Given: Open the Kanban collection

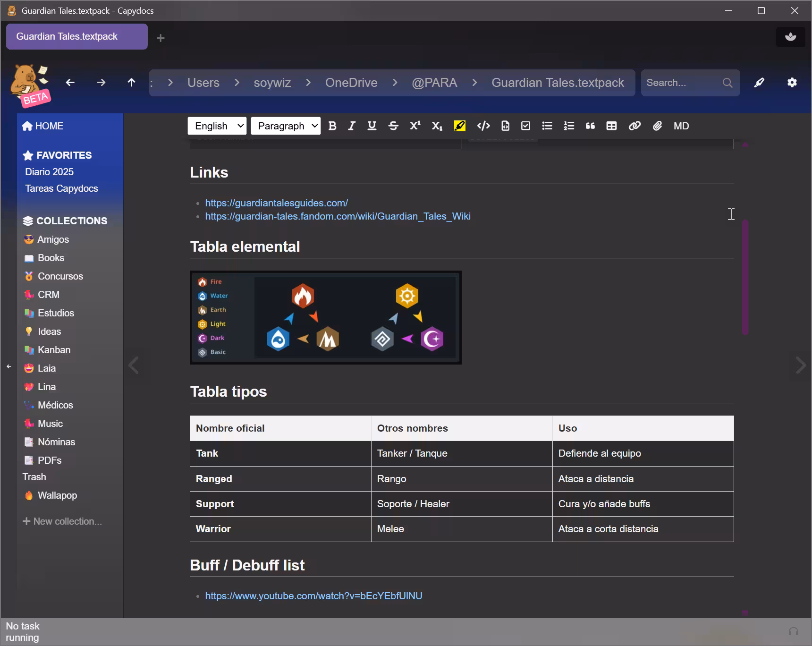Looking at the screenshot, I should (54, 350).
